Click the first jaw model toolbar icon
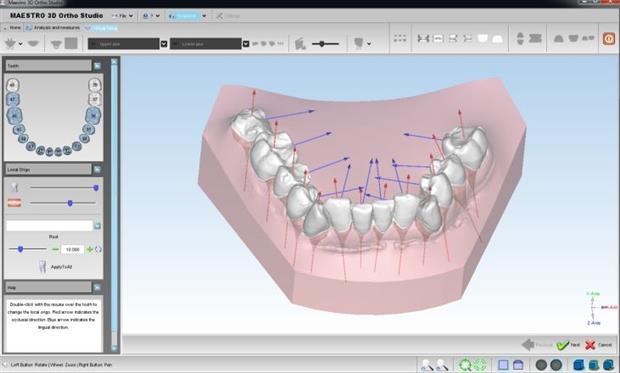620x373 pixels. pyautogui.click(x=10, y=43)
